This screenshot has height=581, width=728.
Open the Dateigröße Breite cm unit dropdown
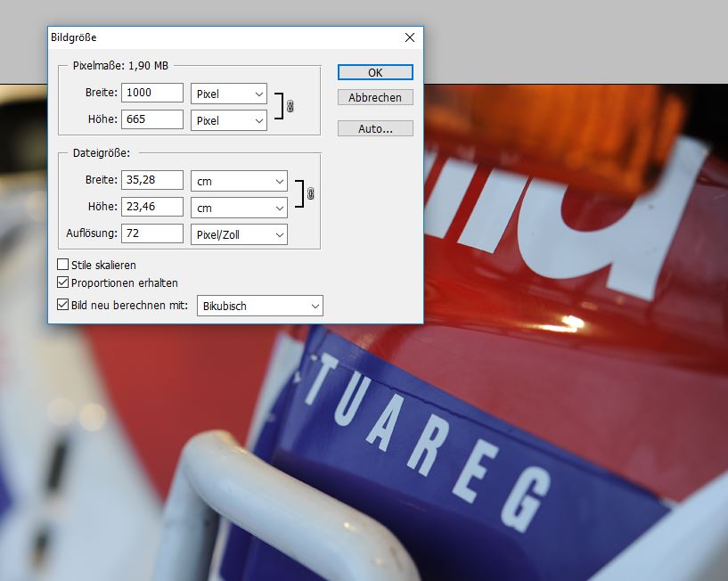(240, 181)
